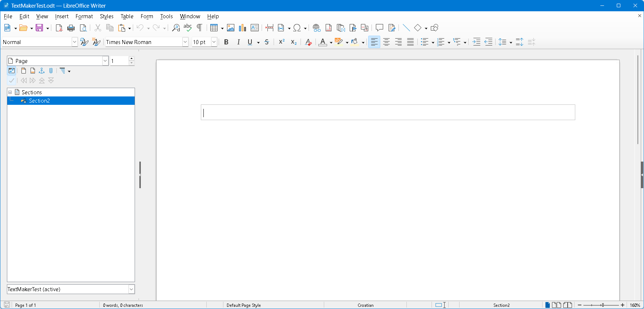The width and height of the screenshot is (644, 309).
Task: Open the Tools menu
Action: click(166, 16)
